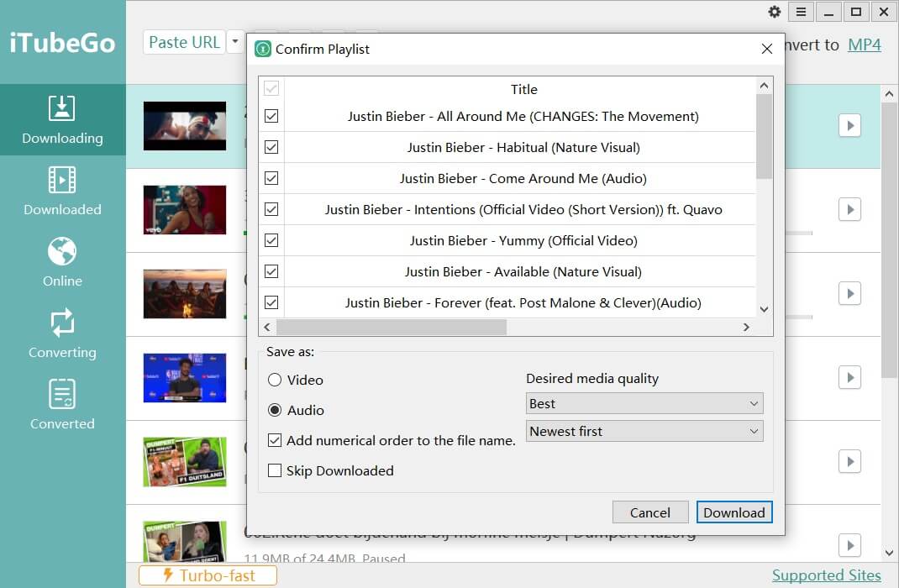
Task: Select 'Justin Bieber - All Around Me' title text
Action: [x=523, y=116]
